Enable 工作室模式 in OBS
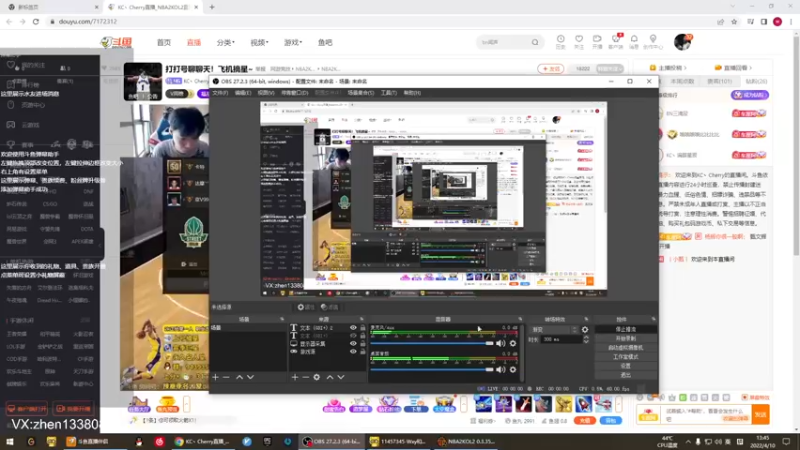800x450 pixels. tap(626, 357)
